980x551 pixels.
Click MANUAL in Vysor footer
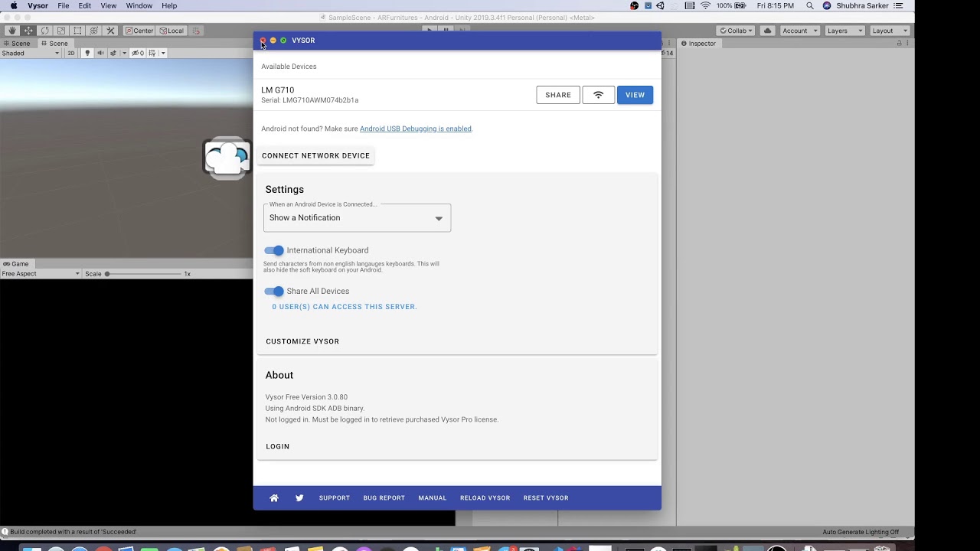click(433, 498)
